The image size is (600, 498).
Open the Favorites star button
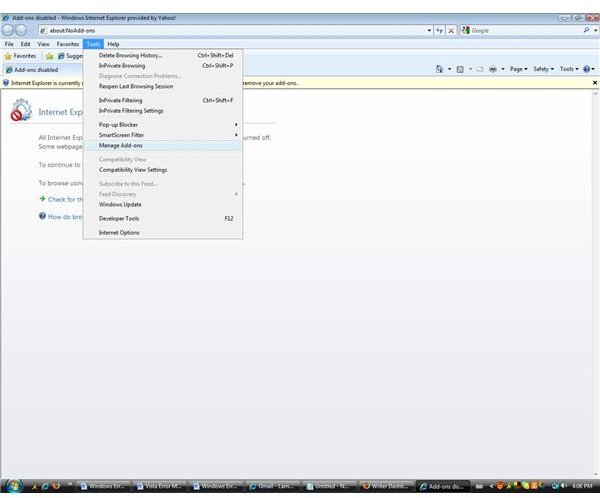[x=20, y=56]
